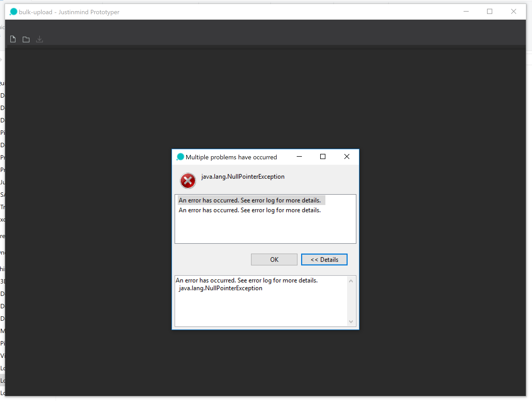The height and width of the screenshot is (401, 532).
Task: Minimize the Justinmind Prototyper main window
Action: point(466,12)
